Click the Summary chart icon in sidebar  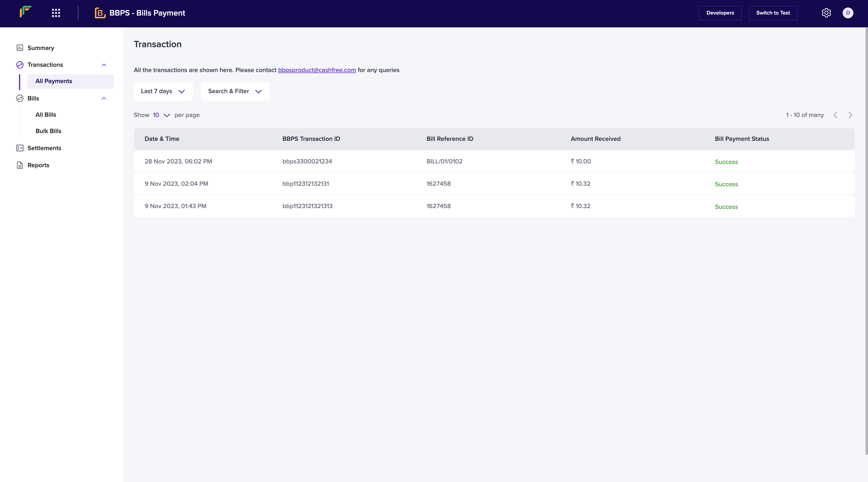pos(20,48)
